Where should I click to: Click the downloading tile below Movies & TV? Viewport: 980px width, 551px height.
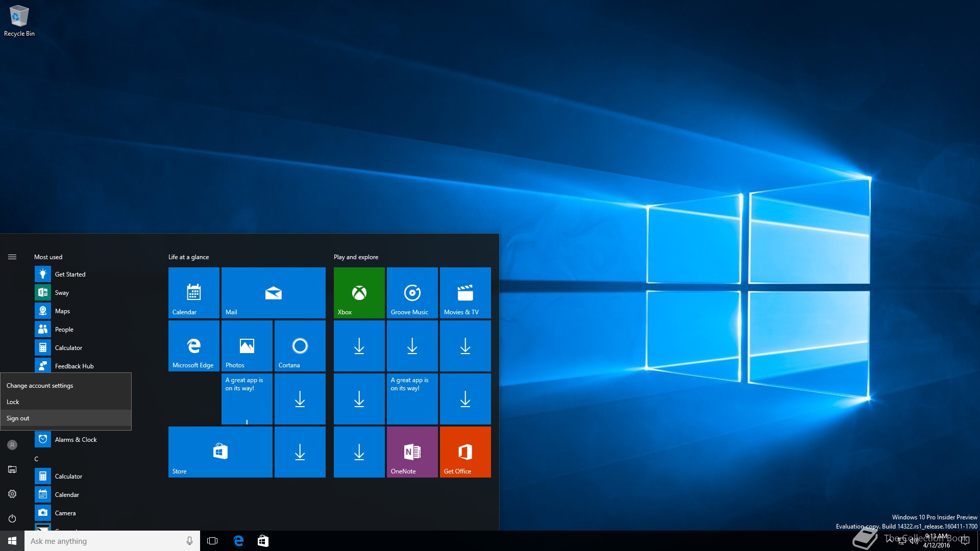coord(465,346)
